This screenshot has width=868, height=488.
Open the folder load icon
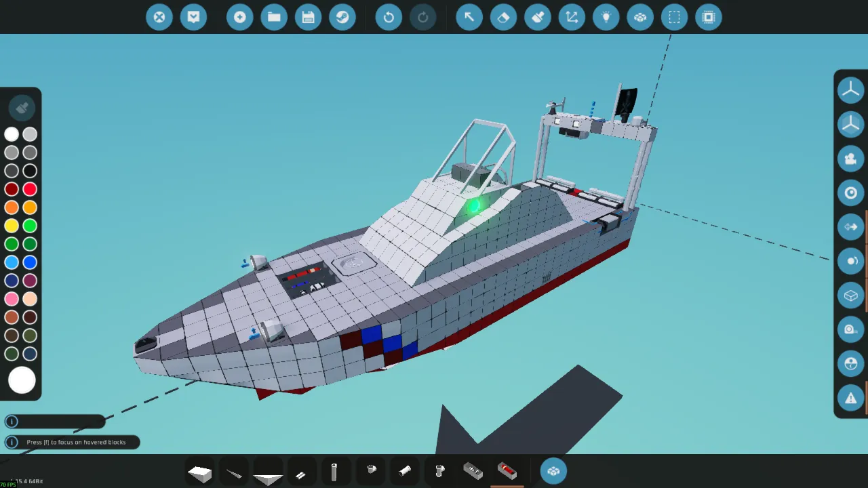pyautogui.click(x=274, y=17)
